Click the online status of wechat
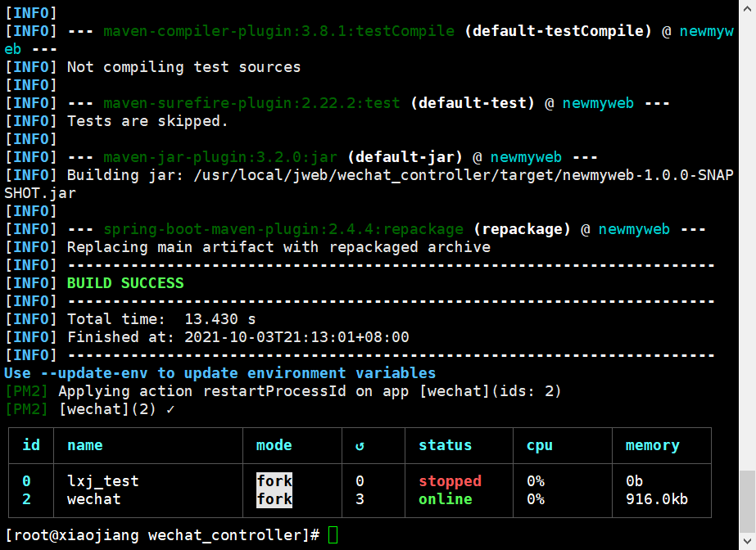This screenshot has width=756, height=550. 445,499
